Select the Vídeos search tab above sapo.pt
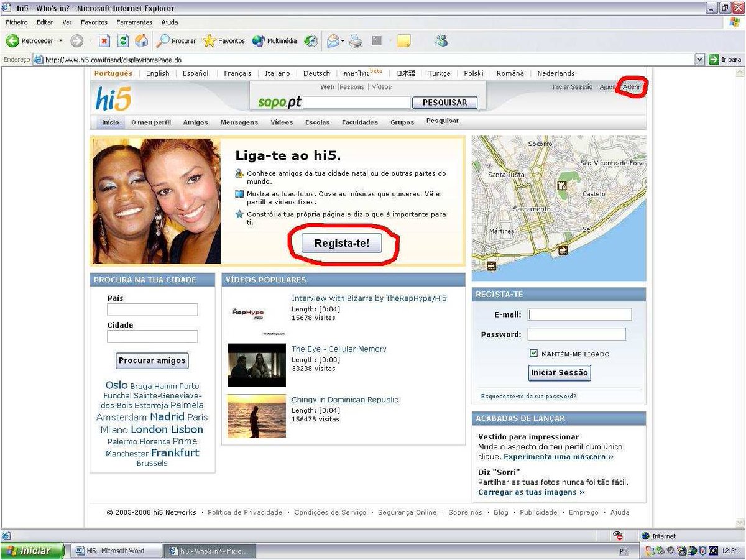This screenshot has width=746, height=560. tap(382, 87)
